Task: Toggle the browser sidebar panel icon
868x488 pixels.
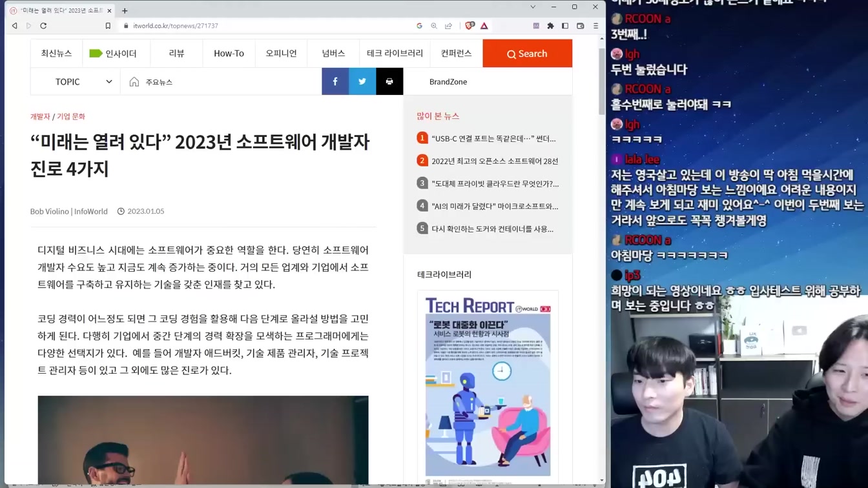Action: 565,26
